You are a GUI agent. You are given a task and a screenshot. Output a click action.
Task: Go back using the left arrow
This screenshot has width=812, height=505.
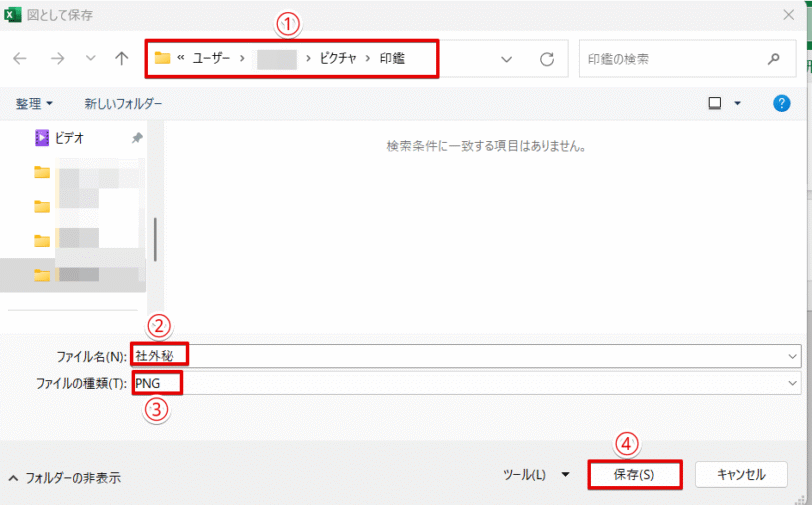(x=20, y=59)
